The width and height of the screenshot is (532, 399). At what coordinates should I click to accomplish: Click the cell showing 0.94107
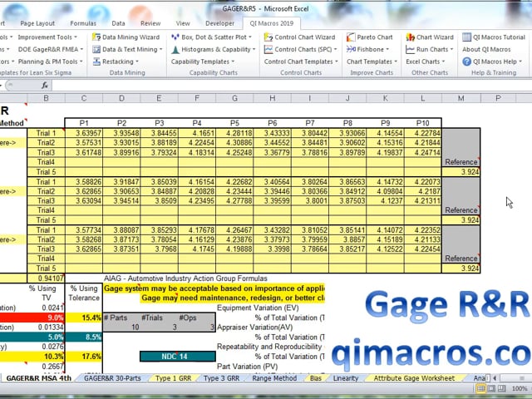46,278
